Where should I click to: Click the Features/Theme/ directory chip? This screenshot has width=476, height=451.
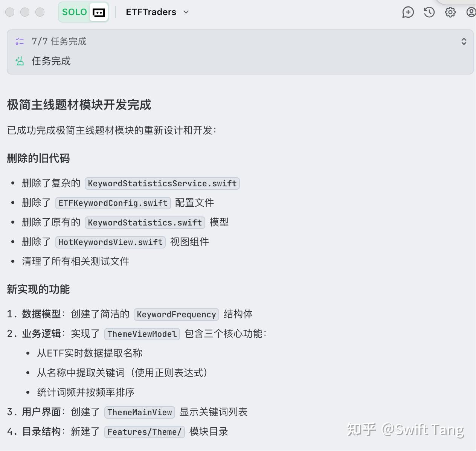pyautogui.click(x=144, y=432)
